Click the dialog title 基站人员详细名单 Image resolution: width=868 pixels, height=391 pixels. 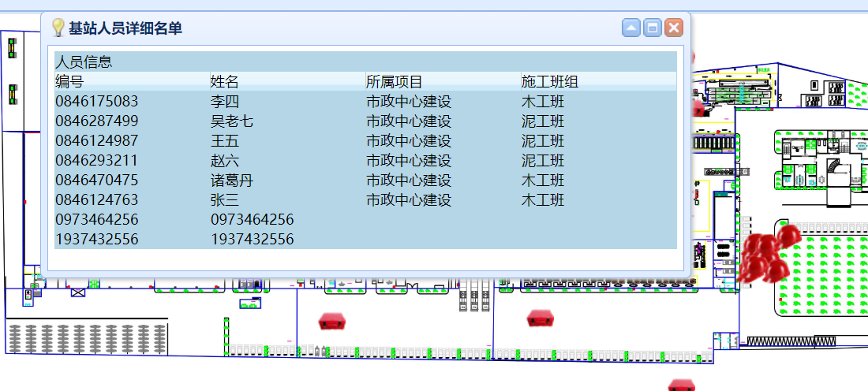[125, 28]
